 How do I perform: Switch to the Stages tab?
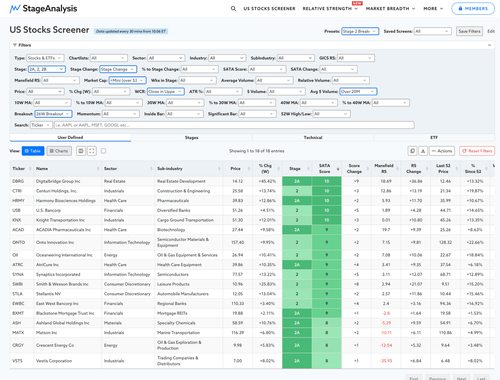pyautogui.click(x=192, y=137)
